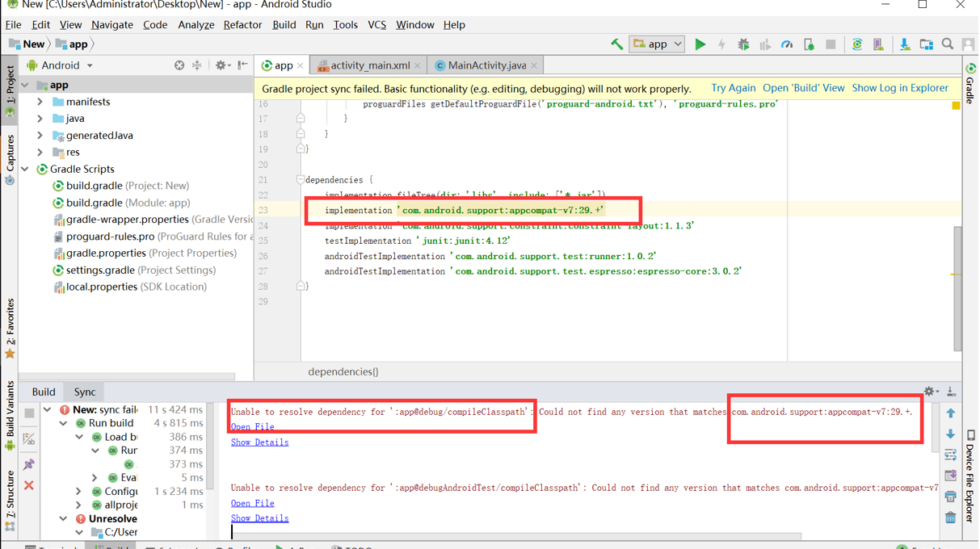Image resolution: width=980 pixels, height=549 pixels.
Task: Expand the manifests folder
Action: (40, 102)
